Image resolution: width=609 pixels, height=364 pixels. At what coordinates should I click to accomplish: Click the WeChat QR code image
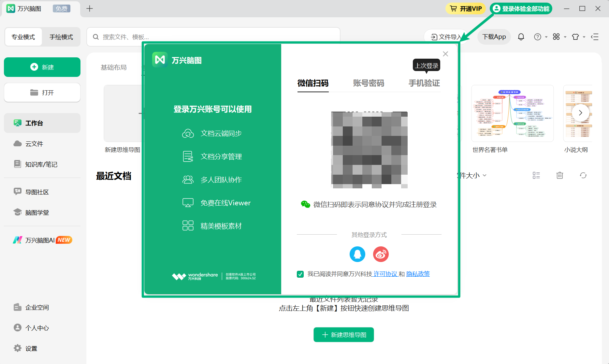[x=369, y=150]
